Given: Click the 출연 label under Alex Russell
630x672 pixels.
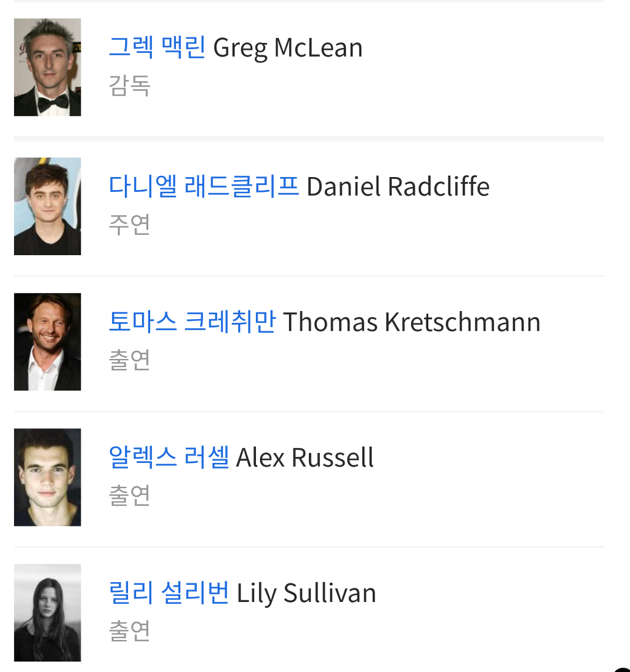Looking at the screenshot, I should point(130,495).
